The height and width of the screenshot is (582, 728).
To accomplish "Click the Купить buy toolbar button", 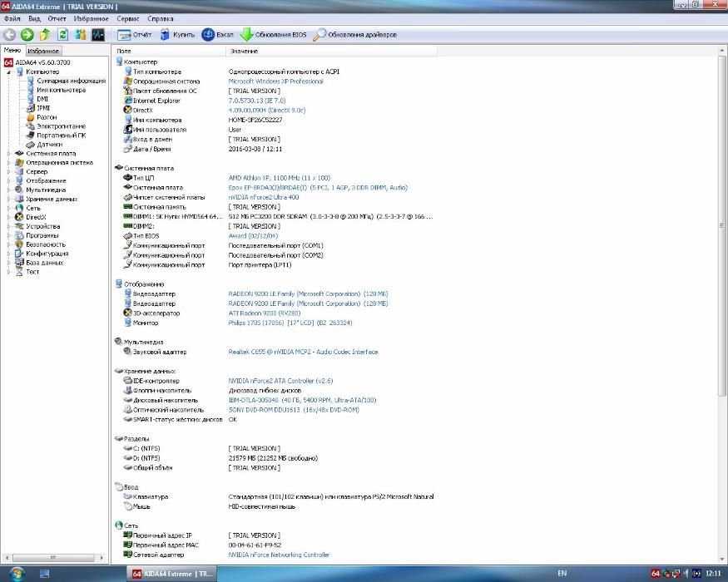I will 177,35.
